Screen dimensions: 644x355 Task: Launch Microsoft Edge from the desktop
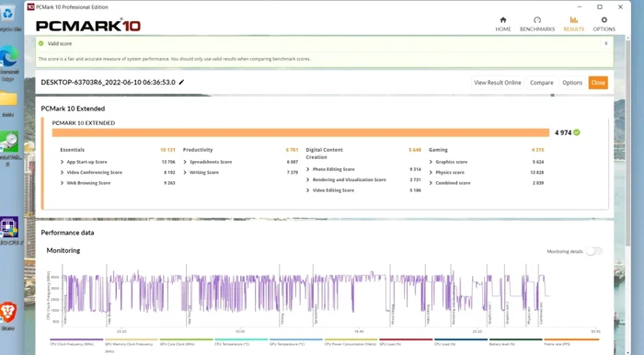coord(8,63)
